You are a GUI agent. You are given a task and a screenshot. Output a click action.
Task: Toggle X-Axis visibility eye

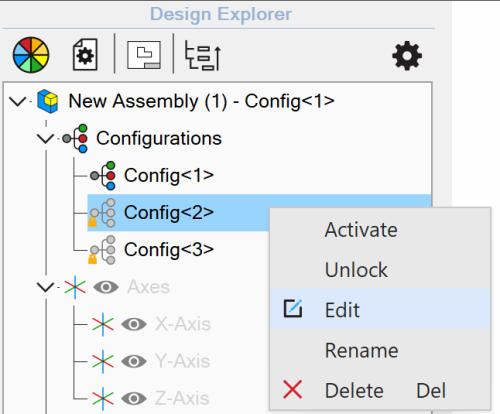point(134,324)
